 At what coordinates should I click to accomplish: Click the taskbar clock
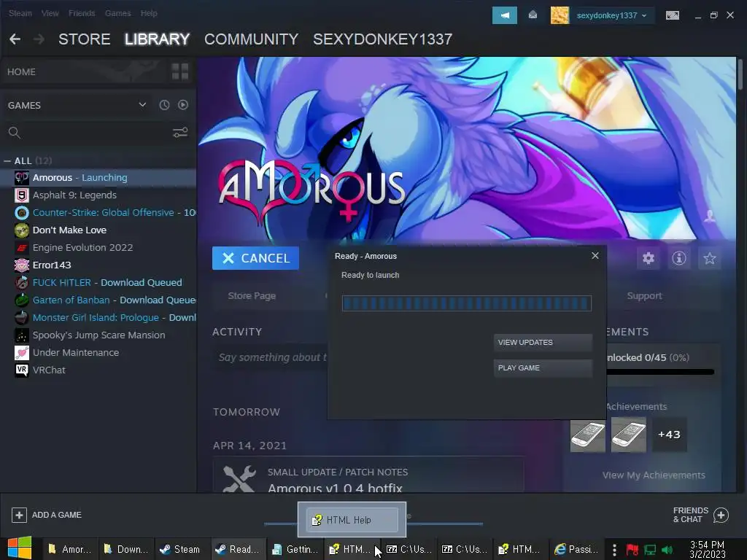pyautogui.click(x=708, y=549)
